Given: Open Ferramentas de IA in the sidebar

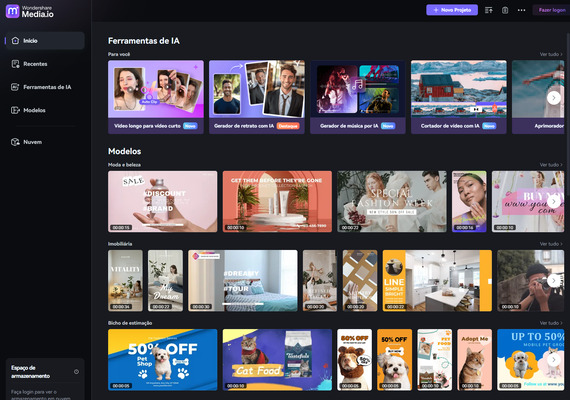Looking at the screenshot, I should click(x=45, y=87).
